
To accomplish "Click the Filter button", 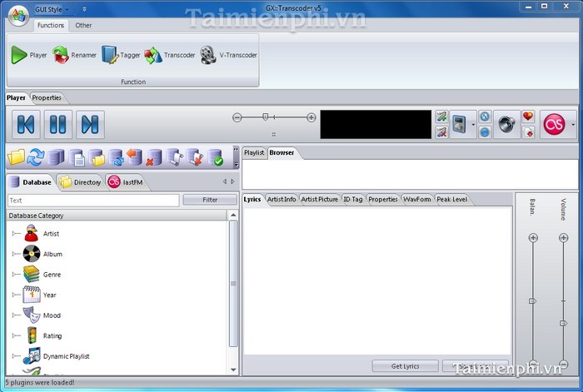I will pyautogui.click(x=209, y=200).
